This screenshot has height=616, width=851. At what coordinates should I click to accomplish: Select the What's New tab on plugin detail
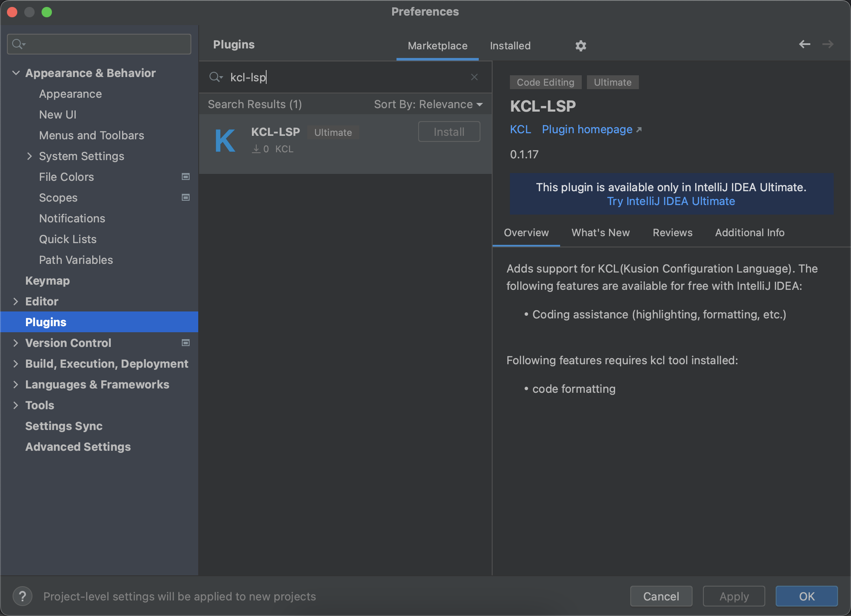600,232
